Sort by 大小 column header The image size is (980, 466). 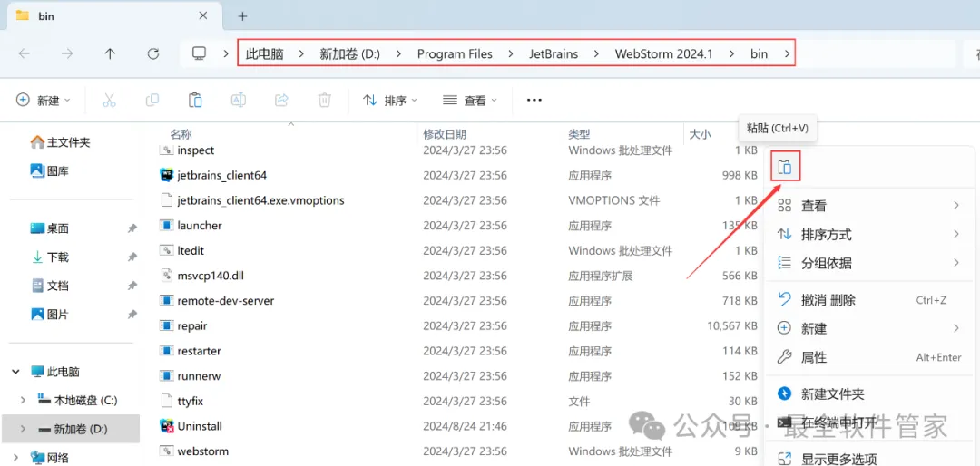pos(700,133)
